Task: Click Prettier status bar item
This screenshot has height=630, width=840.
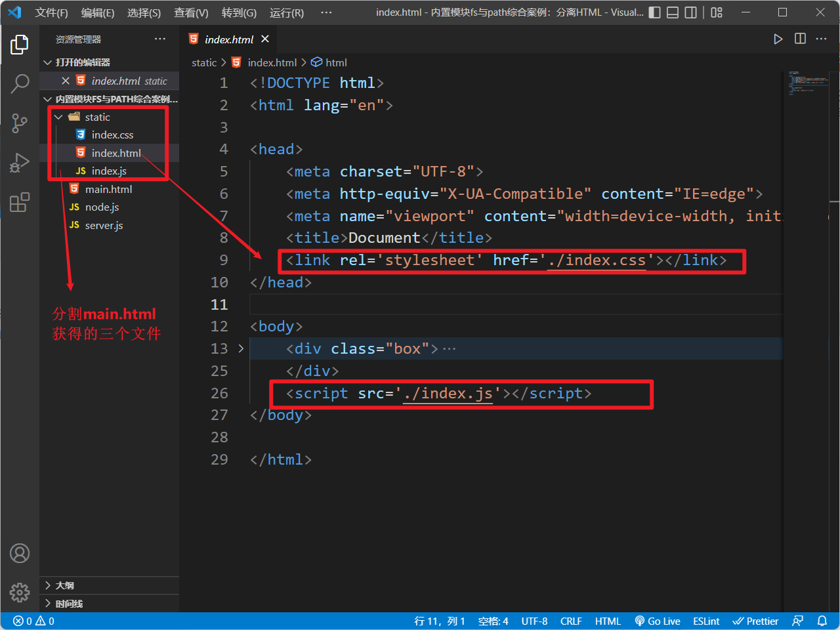Action: pyautogui.click(x=755, y=621)
